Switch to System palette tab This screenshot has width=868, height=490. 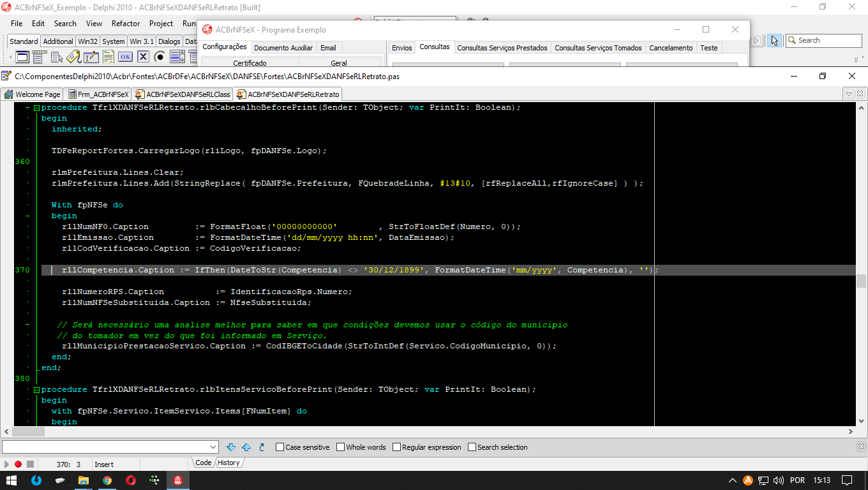pyautogui.click(x=114, y=41)
